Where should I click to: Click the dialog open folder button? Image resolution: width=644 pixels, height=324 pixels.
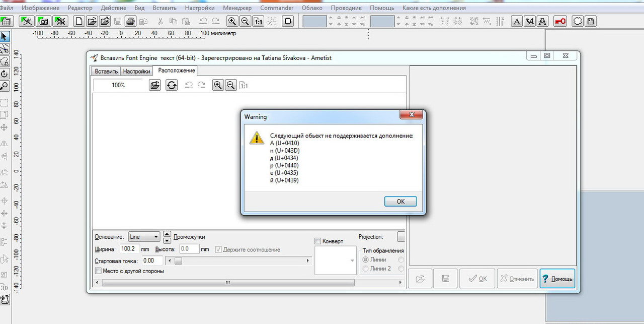420,279
